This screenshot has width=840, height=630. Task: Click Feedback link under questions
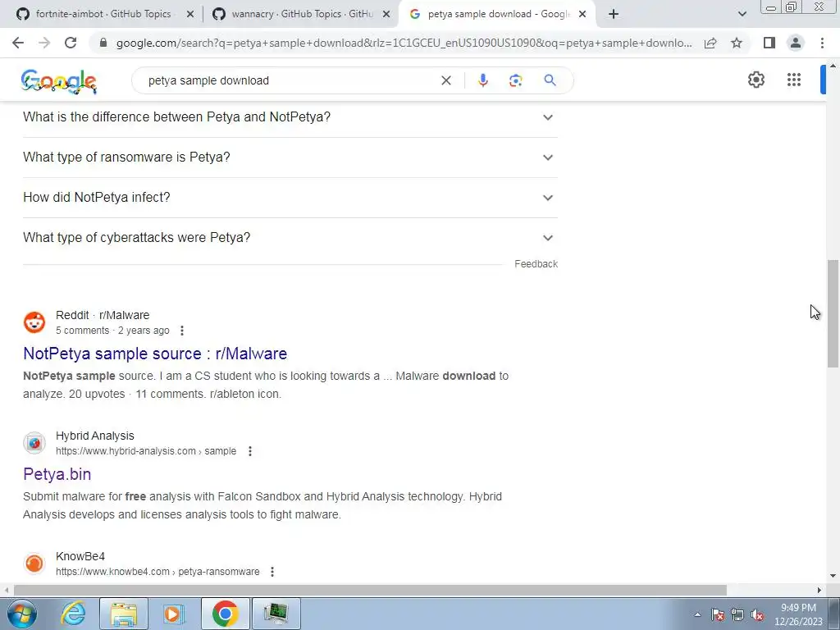536,263
